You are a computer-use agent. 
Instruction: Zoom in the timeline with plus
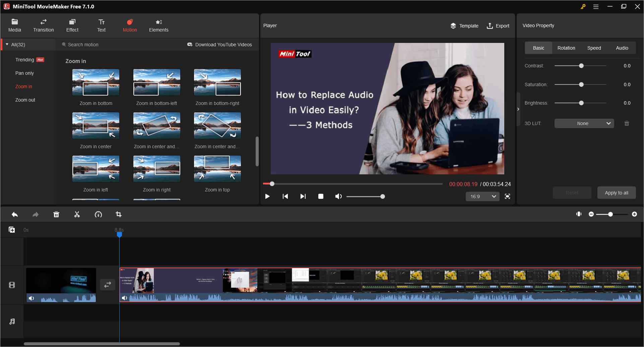pos(634,214)
